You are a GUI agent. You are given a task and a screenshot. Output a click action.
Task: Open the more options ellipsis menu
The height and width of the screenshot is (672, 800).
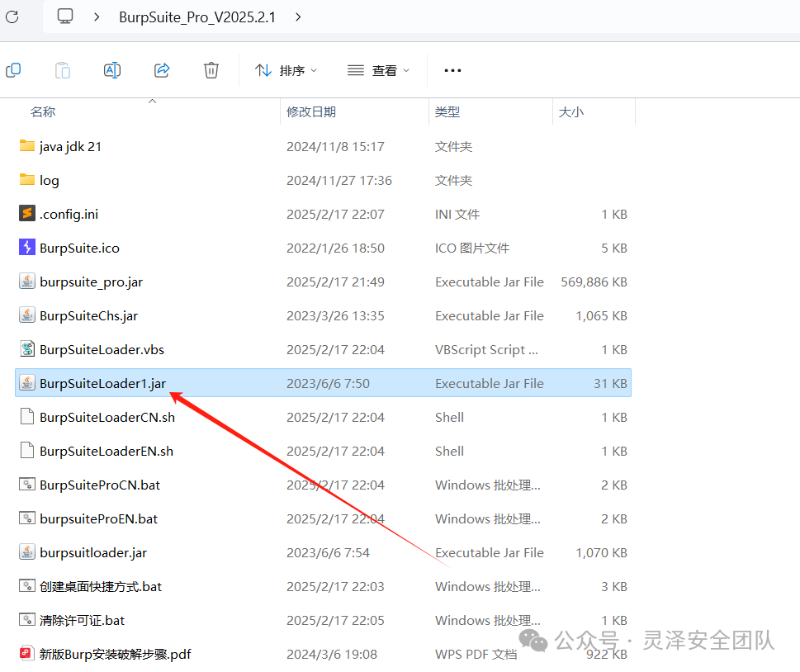point(452,70)
